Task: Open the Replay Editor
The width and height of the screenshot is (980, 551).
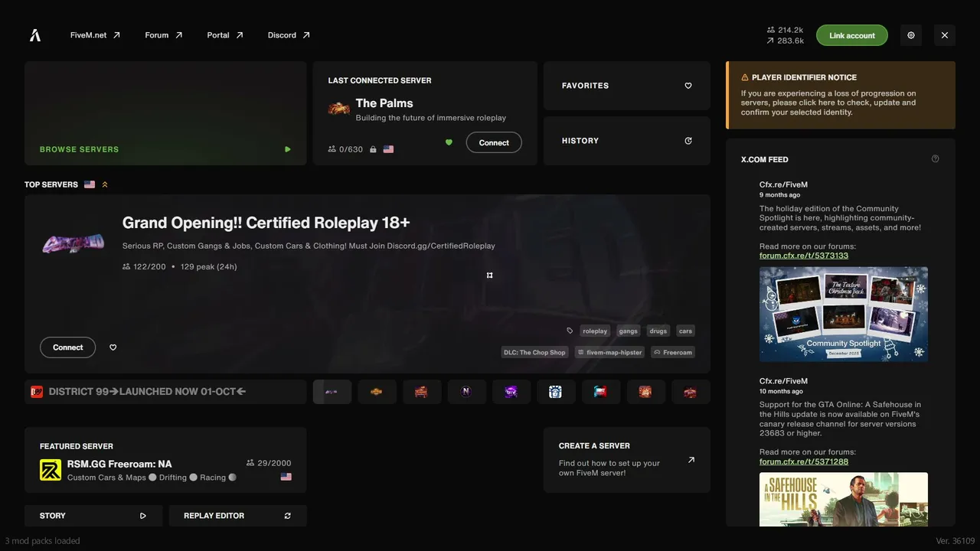Action: (237, 516)
